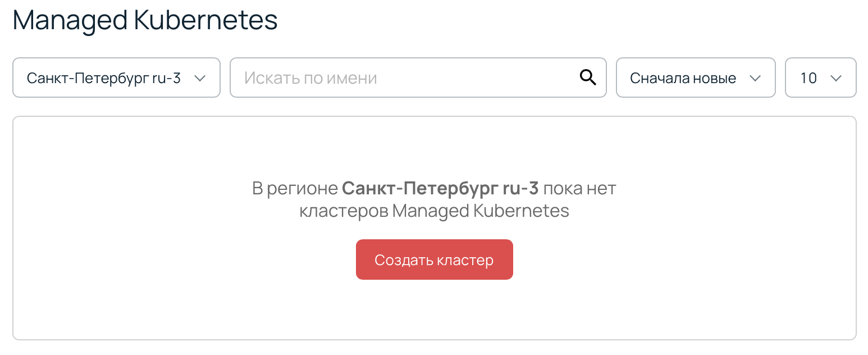The image size is (868, 355).
Task: Select the arrow icon in the sort control
Action: point(756,79)
